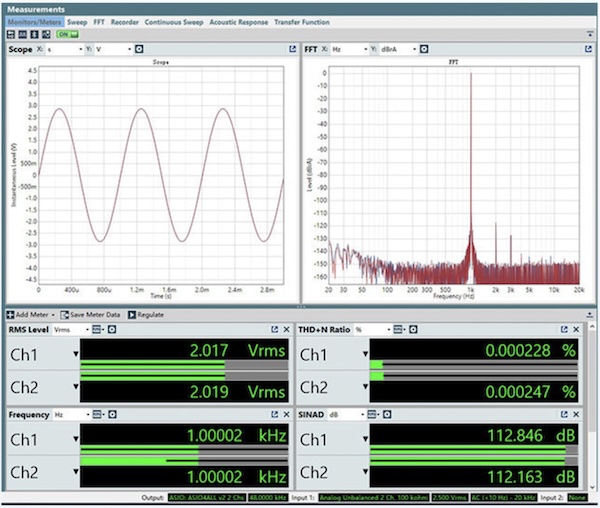Select the Acoustic Response tab
The width and height of the screenshot is (600, 508).
click(239, 22)
